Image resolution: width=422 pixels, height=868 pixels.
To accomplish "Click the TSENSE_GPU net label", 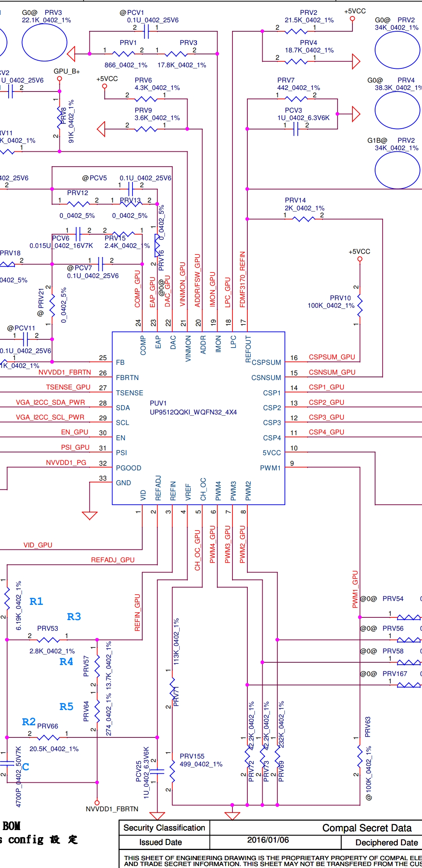I will (68, 387).
